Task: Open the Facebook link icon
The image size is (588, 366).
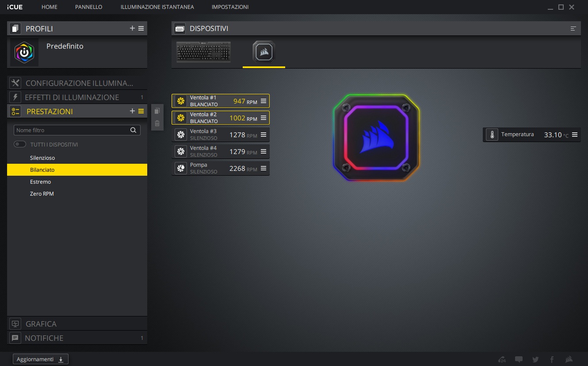Action: coord(552,359)
